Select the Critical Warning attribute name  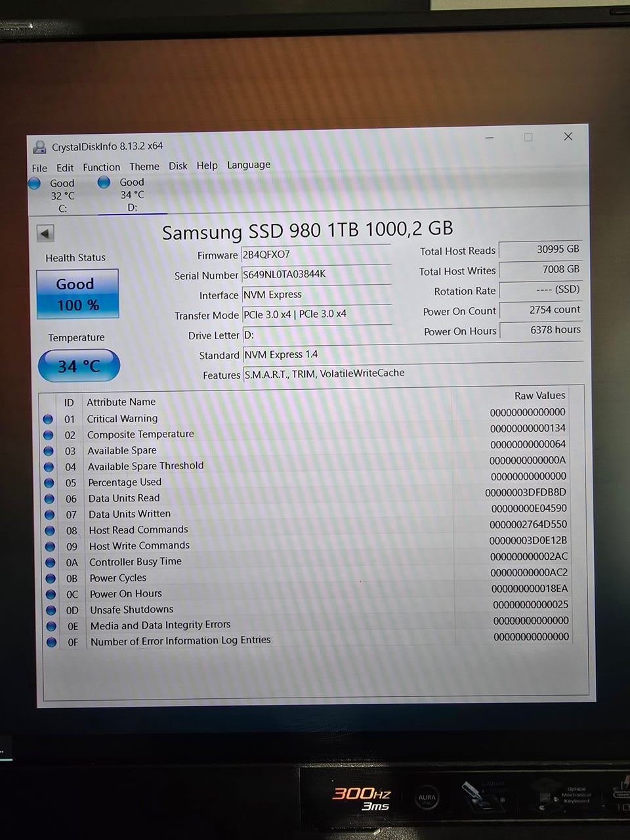[x=122, y=418]
